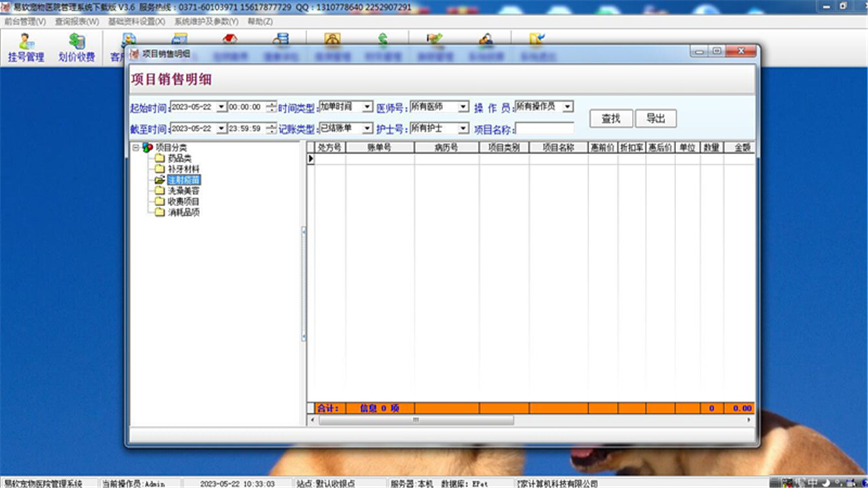Screen dimensions: 868x488
Task: Open the 时间类型 dropdown
Action: click(x=367, y=107)
